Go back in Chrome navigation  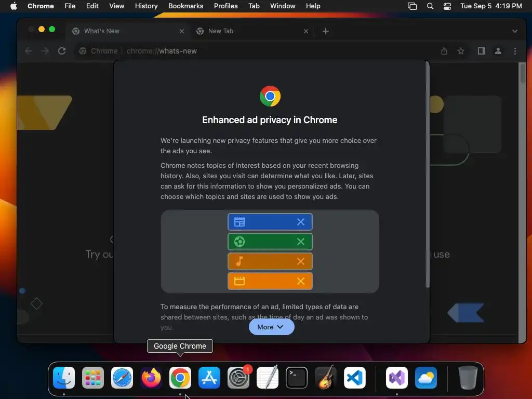tap(29, 51)
